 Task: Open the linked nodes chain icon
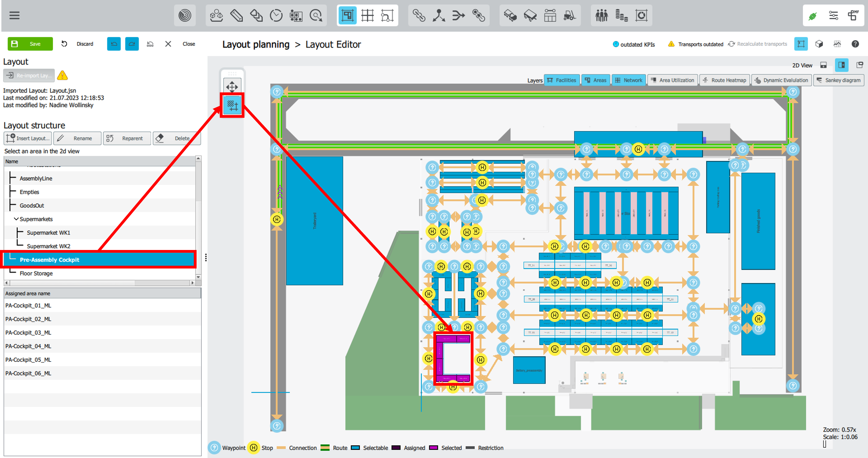[478, 16]
